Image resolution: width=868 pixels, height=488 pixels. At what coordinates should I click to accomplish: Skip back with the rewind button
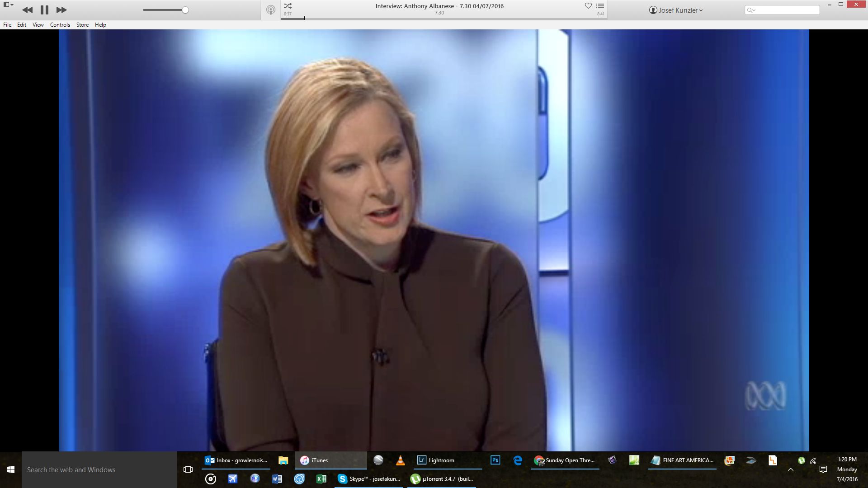point(27,10)
